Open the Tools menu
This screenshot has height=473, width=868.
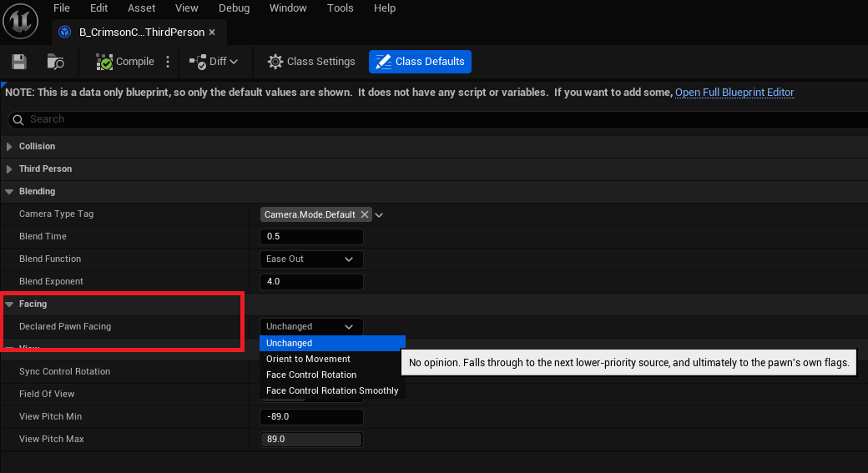click(x=340, y=8)
